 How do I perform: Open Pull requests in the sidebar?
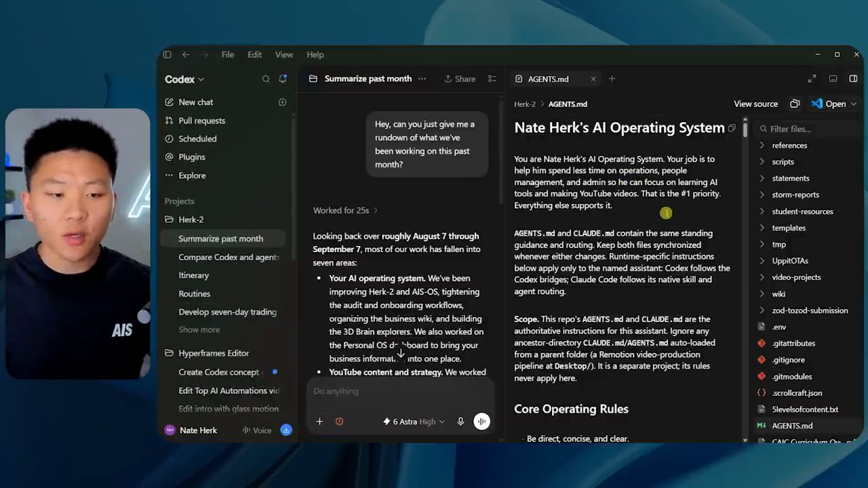click(x=201, y=121)
